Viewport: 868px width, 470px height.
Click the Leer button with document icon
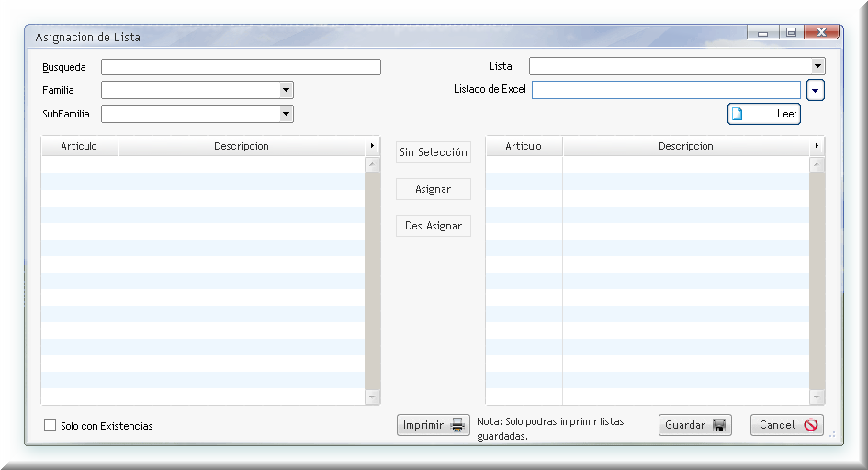click(763, 114)
